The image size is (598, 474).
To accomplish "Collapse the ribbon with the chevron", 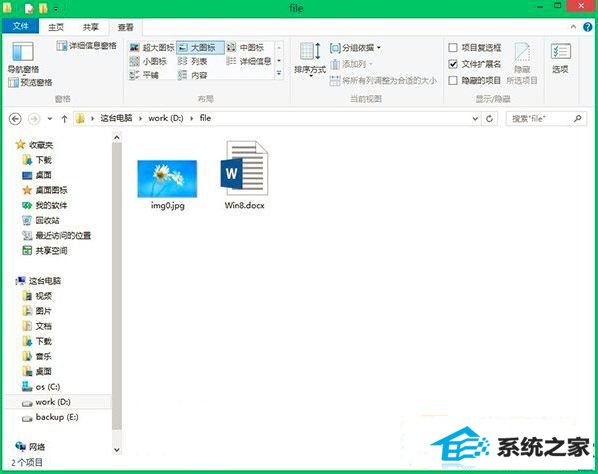I will [573, 27].
